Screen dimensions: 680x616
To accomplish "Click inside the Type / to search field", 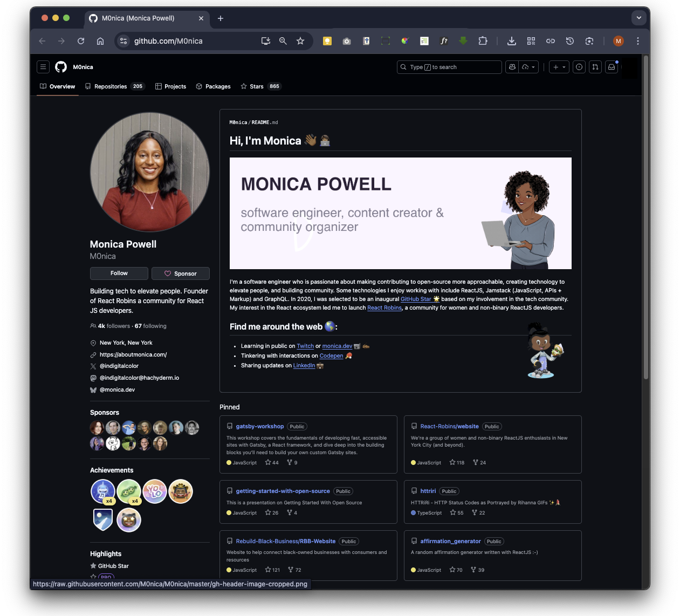I will [449, 67].
